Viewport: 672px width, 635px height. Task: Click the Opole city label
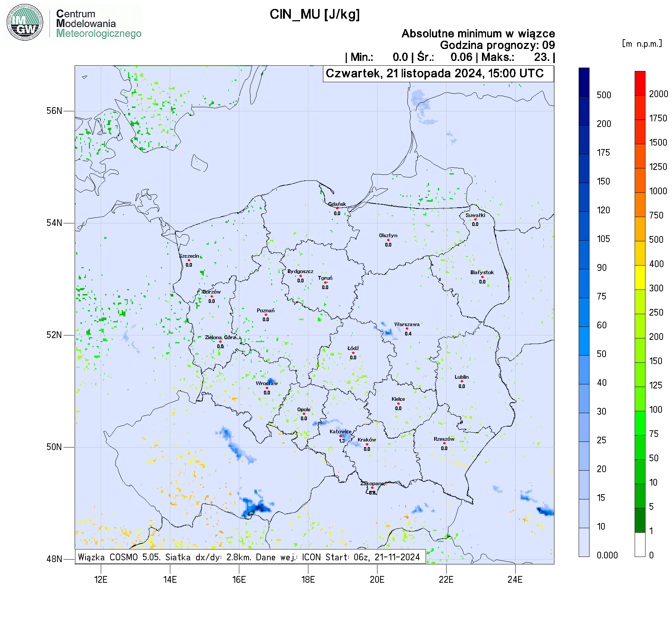click(304, 409)
